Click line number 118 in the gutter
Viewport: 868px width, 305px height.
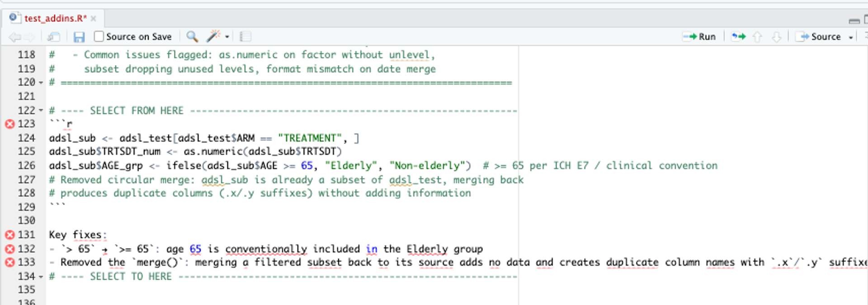[27, 55]
